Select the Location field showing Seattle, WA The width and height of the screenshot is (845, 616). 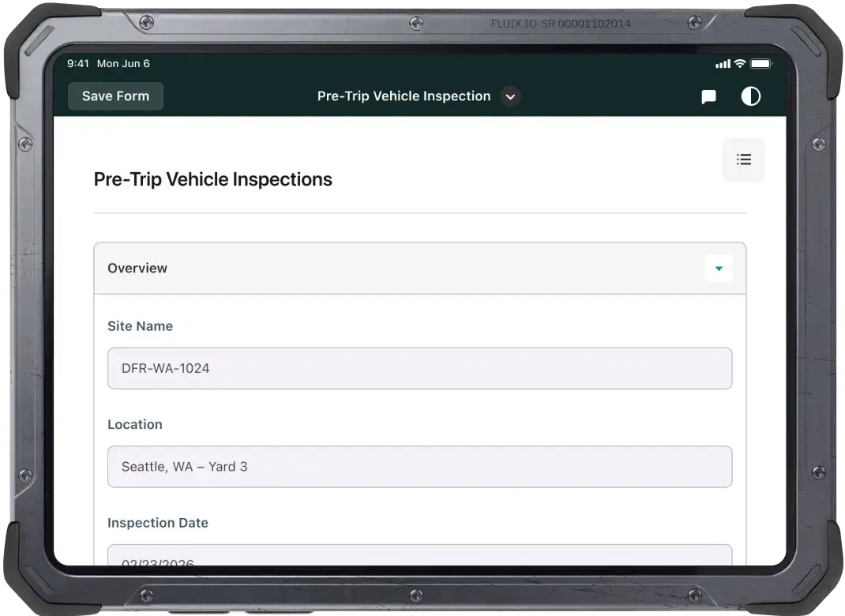pos(419,467)
